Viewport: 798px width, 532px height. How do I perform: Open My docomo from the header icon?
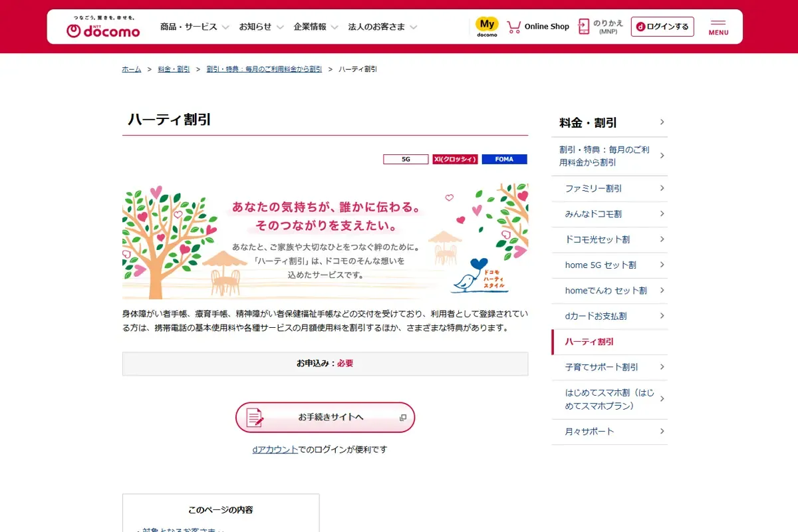coord(486,25)
